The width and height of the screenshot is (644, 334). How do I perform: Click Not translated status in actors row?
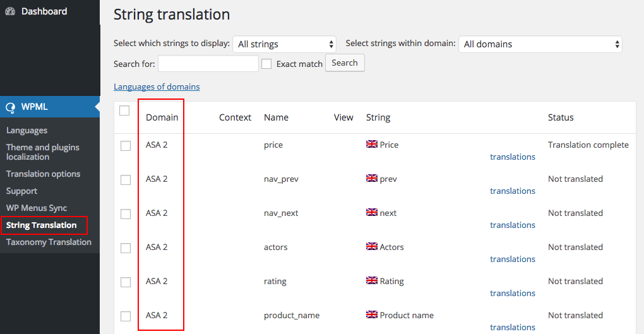tap(575, 247)
